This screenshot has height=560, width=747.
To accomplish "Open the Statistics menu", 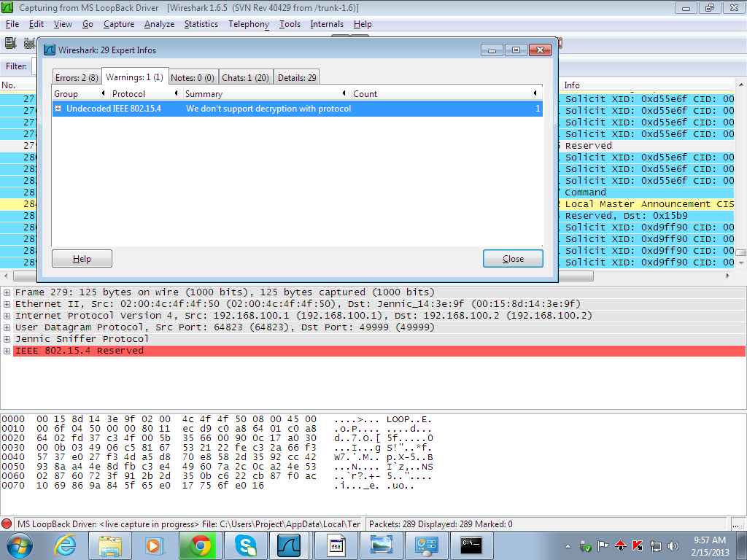I will coord(201,24).
